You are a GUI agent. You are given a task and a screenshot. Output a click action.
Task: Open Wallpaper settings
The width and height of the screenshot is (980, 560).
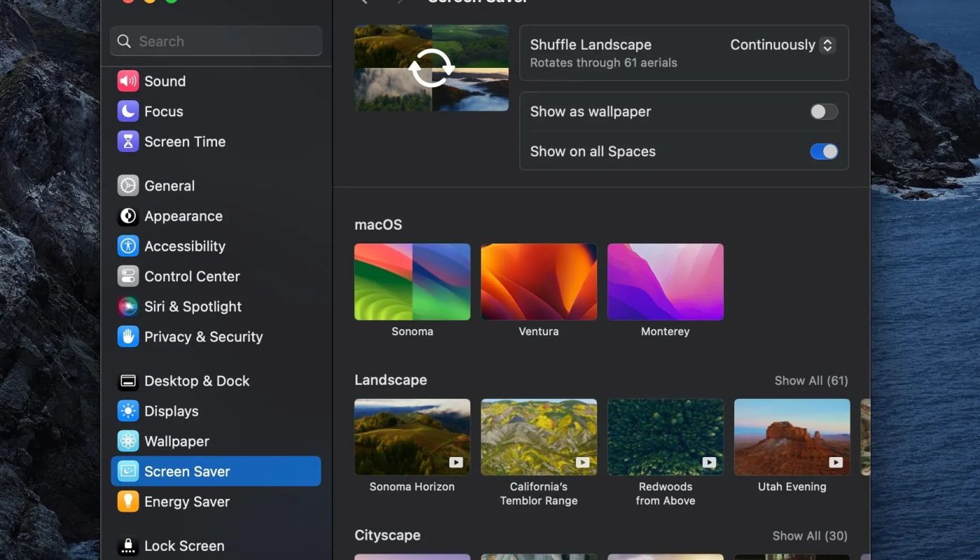coord(216,441)
